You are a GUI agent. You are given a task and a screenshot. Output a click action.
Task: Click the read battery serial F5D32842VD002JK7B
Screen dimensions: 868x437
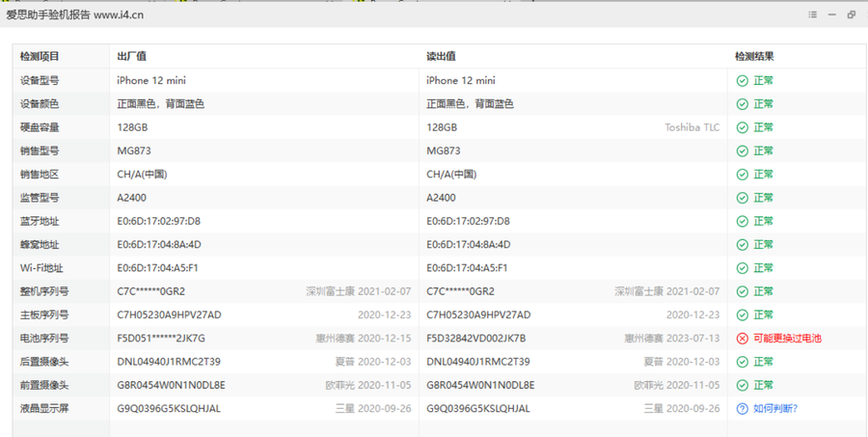[x=476, y=339]
